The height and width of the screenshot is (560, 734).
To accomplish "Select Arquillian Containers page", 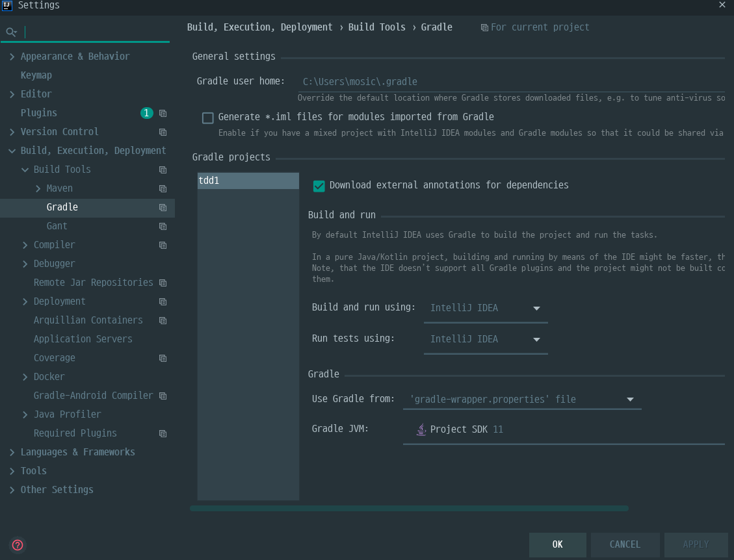I will (88, 320).
